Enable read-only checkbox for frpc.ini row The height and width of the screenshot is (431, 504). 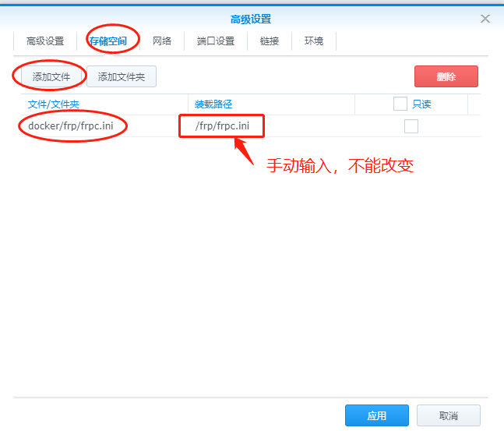coord(411,126)
